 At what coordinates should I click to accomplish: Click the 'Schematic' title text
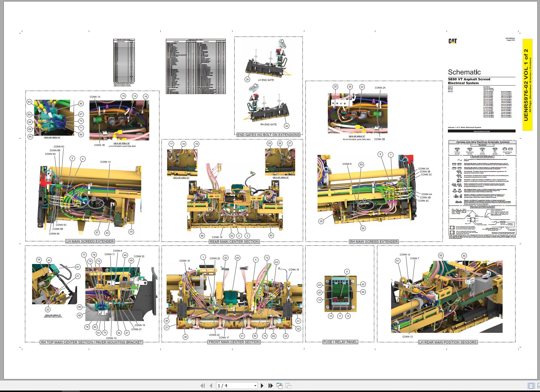(x=464, y=72)
